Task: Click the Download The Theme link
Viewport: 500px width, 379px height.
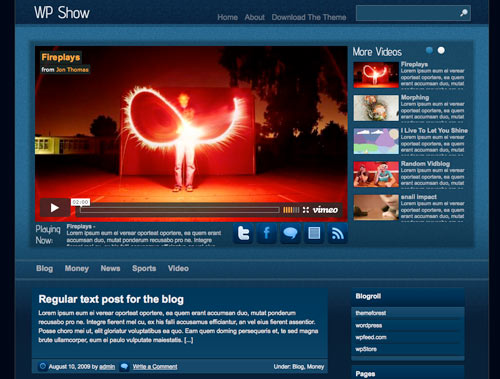Action: [309, 17]
